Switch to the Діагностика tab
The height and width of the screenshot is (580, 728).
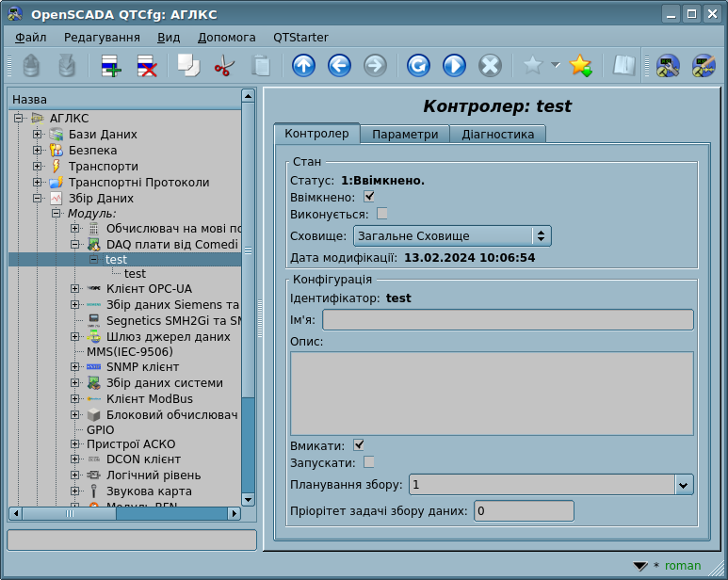pos(497,134)
